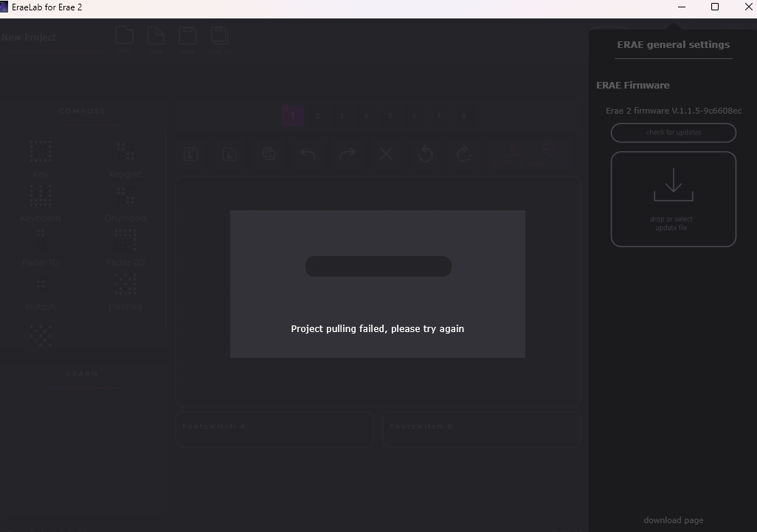Click the ERAE Firmware section label
This screenshot has width=757, height=532.
[633, 85]
